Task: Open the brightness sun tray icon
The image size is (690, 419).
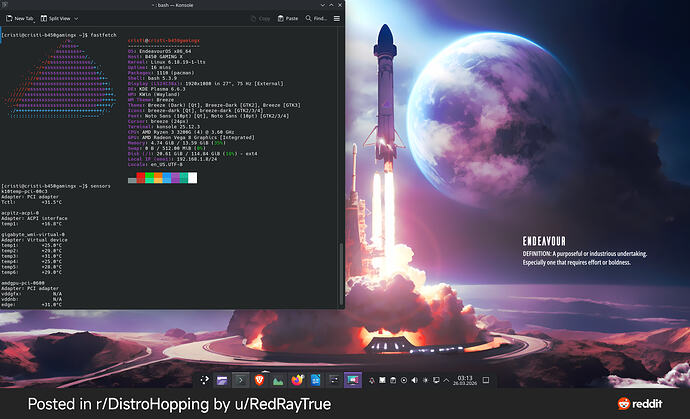Action: tap(425, 380)
